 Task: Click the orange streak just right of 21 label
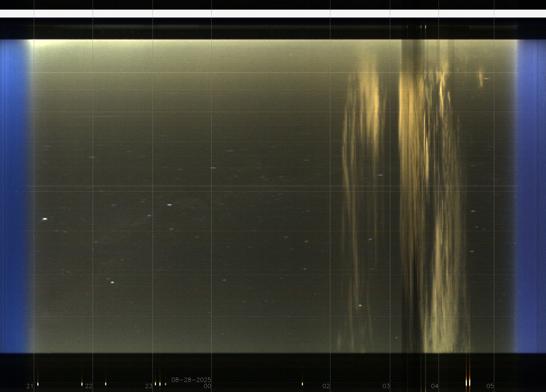pos(38,384)
